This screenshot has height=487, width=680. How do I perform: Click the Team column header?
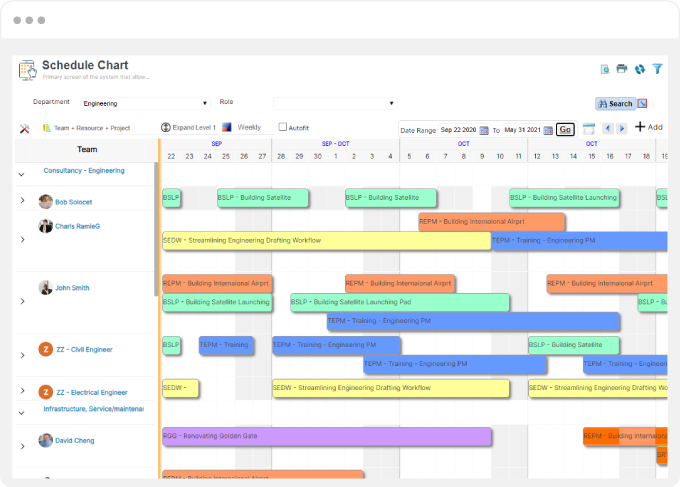pos(87,150)
